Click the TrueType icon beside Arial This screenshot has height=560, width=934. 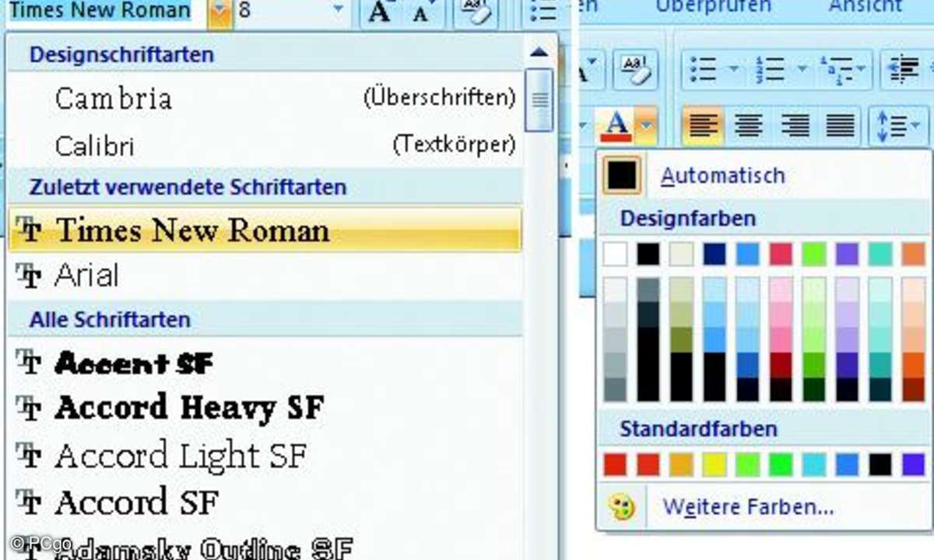[29, 275]
